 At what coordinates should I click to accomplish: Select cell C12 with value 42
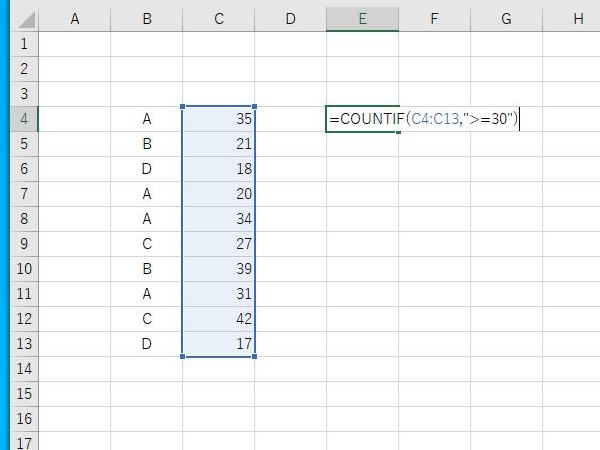click(x=219, y=319)
